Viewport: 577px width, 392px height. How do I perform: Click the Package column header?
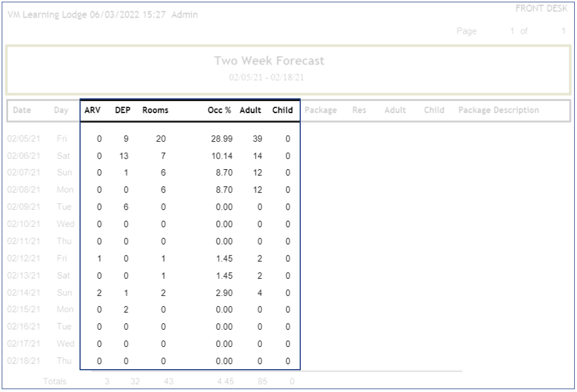[x=320, y=110]
